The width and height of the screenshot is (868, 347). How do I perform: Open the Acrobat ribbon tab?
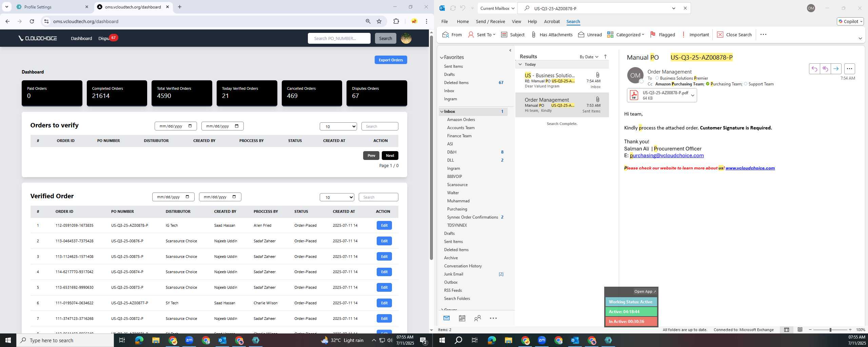tap(552, 21)
